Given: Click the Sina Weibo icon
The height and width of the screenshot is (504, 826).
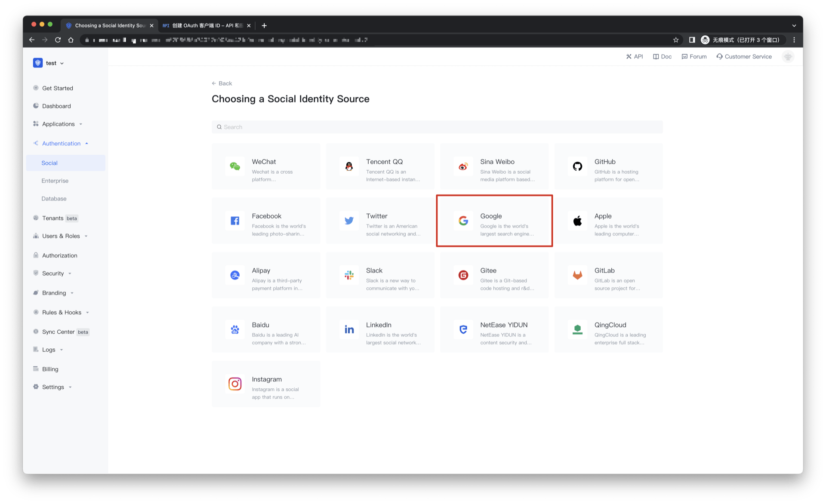Looking at the screenshot, I should coord(463,166).
